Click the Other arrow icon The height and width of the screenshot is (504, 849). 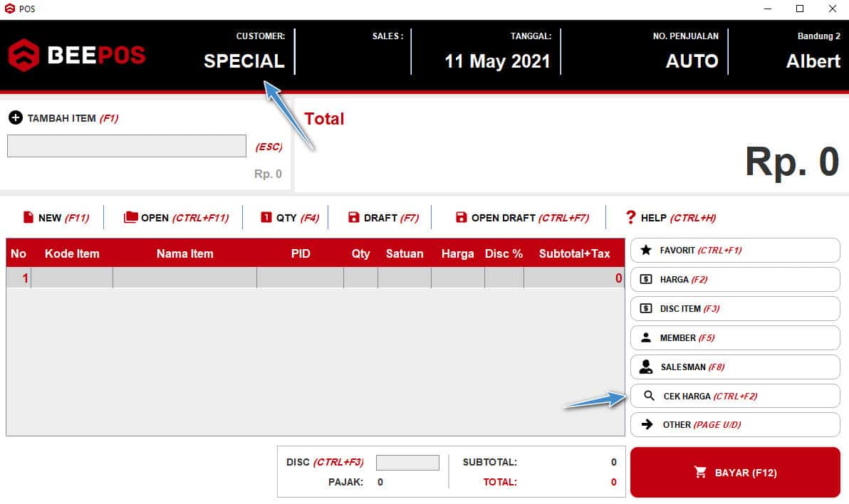pyautogui.click(x=647, y=424)
